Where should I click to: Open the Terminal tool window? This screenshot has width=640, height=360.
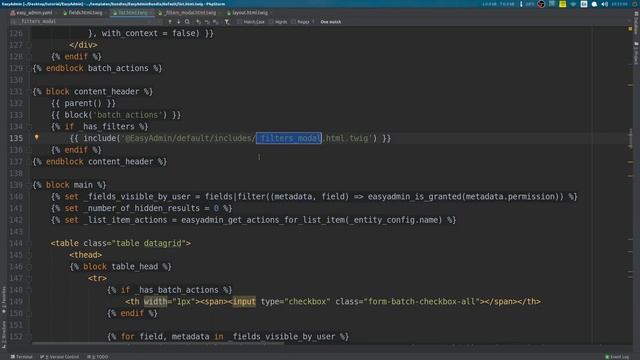click(21, 357)
